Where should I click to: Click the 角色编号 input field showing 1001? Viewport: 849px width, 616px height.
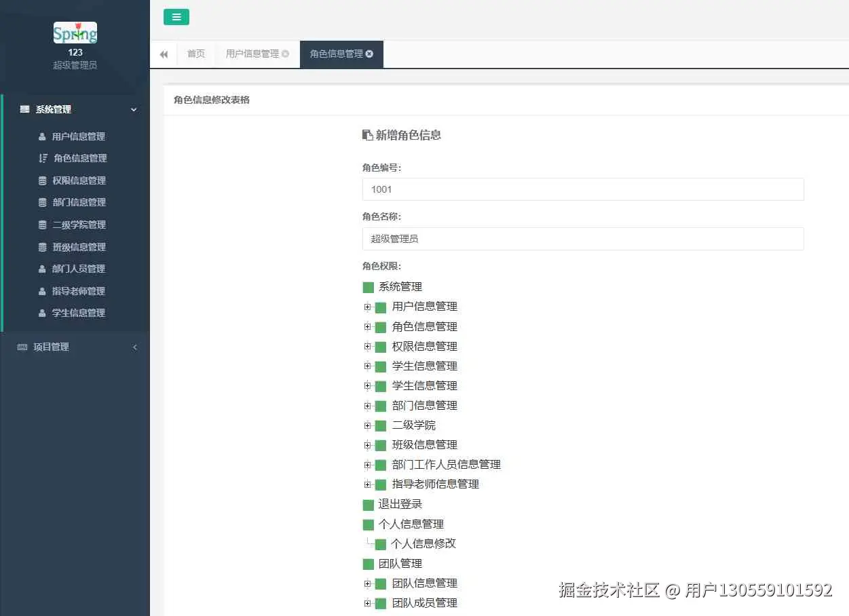(583, 189)
